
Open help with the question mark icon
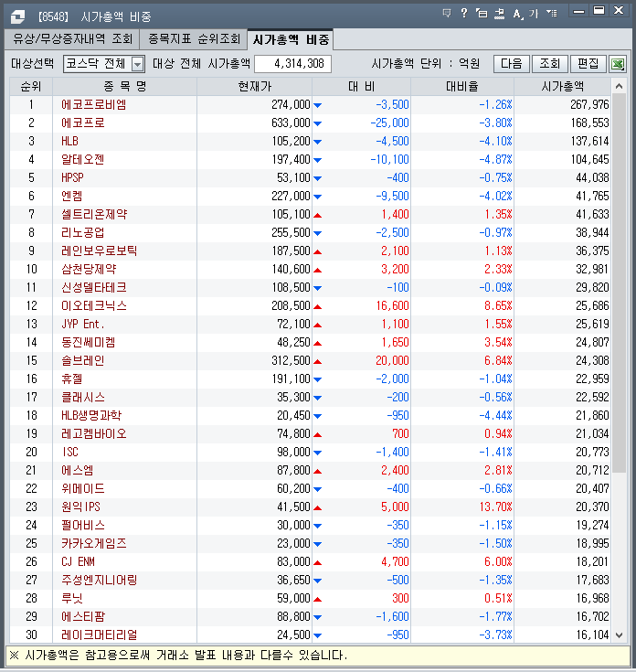464,14
